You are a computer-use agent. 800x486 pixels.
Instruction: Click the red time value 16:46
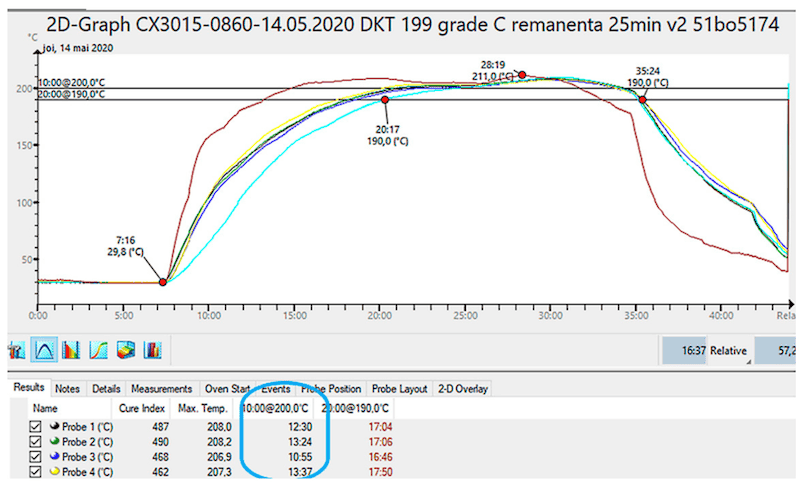pos(380,457)
